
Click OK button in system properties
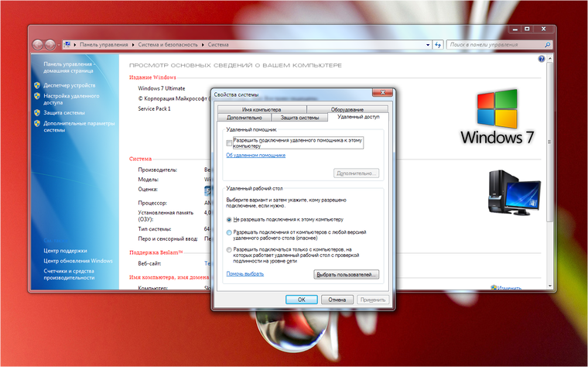[302, 300]
